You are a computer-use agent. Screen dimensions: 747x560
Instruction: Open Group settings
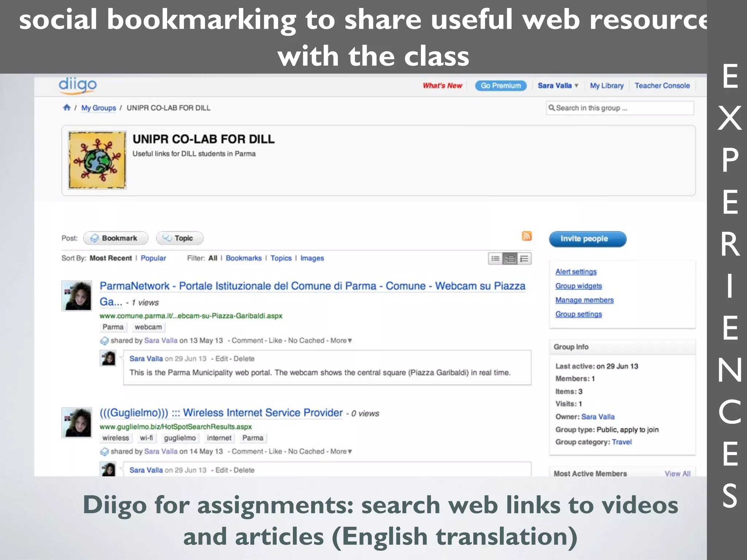tap(578, 314)
